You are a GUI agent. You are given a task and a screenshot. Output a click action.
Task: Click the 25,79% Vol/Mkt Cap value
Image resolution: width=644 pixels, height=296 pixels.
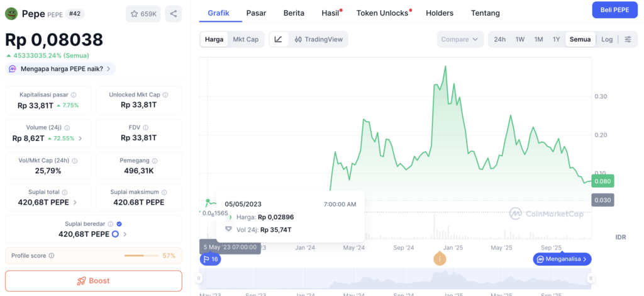click(48, 171)
